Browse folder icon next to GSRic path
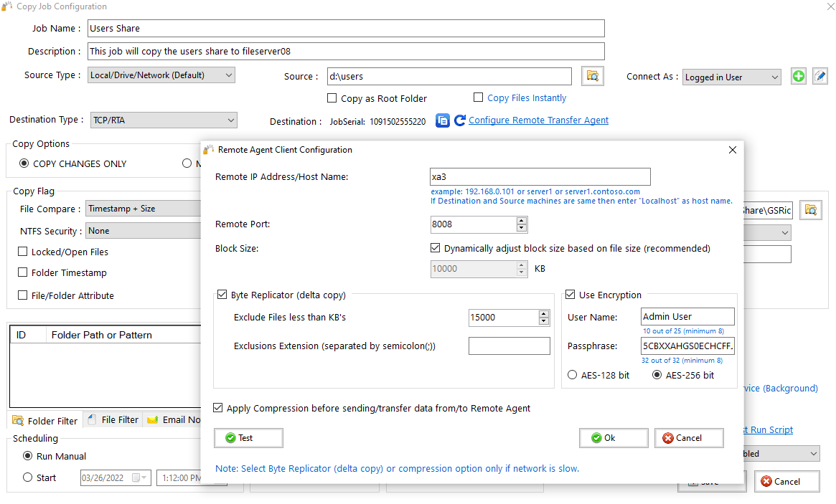 click(x=810, y=210)
